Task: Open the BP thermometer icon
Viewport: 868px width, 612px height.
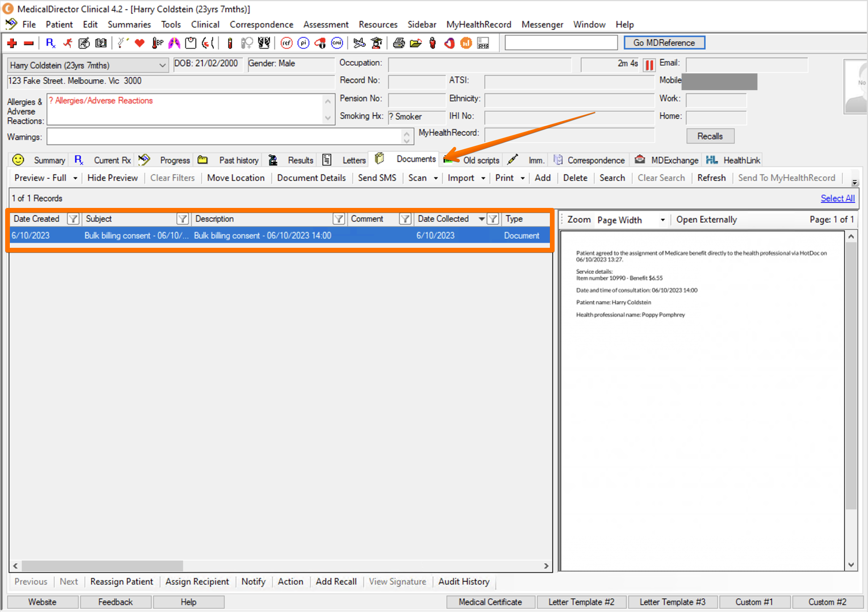Action: pyautogui.click(x=157, y=43)
